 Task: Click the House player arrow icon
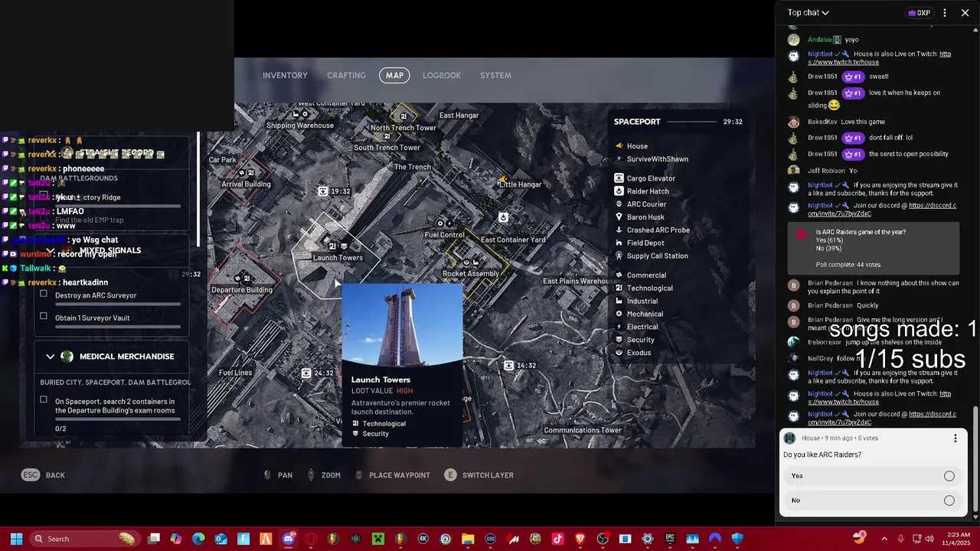619,145
